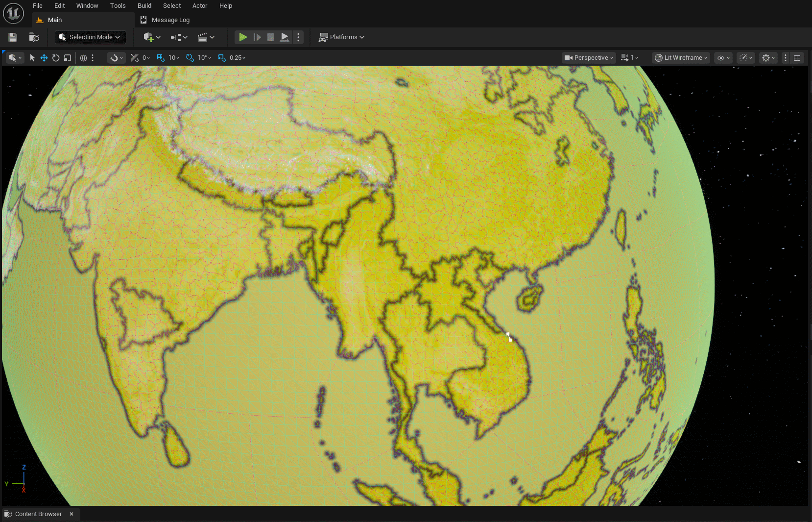Toggle the surface-offset snapping icon labelled 0

(135, 58)
